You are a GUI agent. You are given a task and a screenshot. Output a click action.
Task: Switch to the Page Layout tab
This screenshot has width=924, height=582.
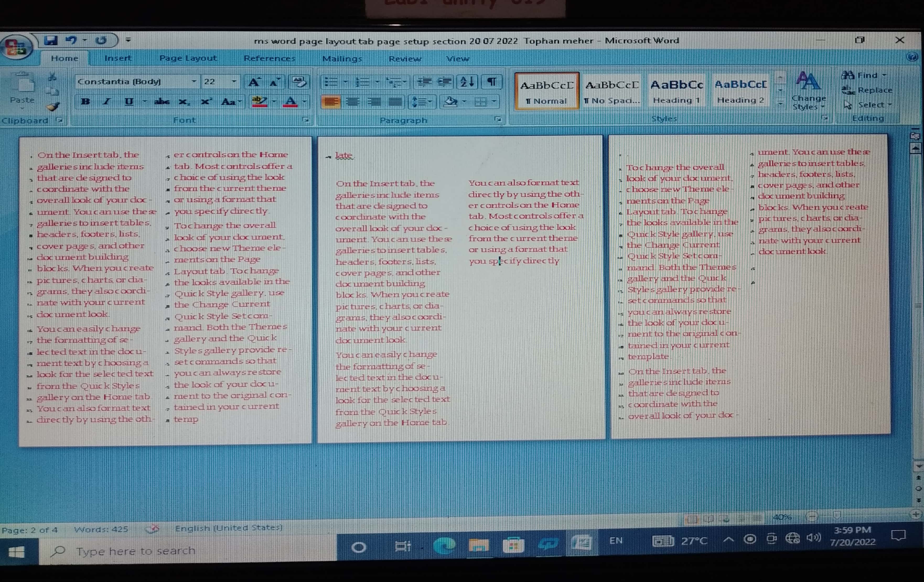click(188, 58)
